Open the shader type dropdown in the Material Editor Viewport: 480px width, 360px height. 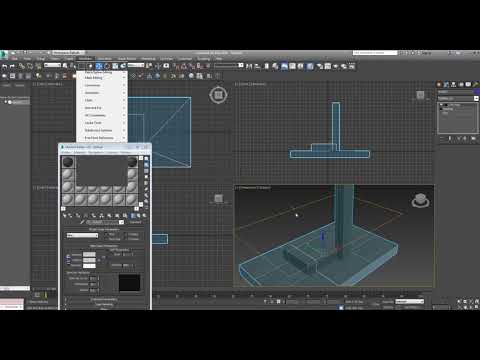82,235
